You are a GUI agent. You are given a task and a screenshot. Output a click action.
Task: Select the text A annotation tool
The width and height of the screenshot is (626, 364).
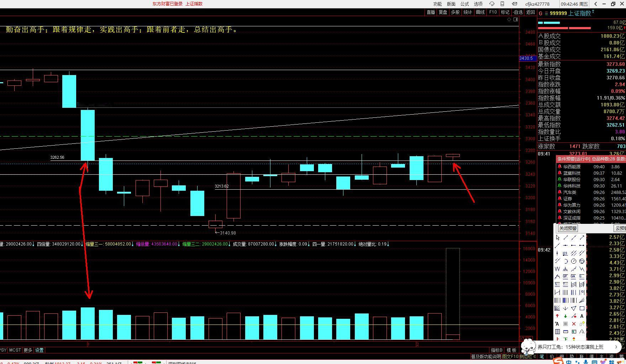point(582,316)
